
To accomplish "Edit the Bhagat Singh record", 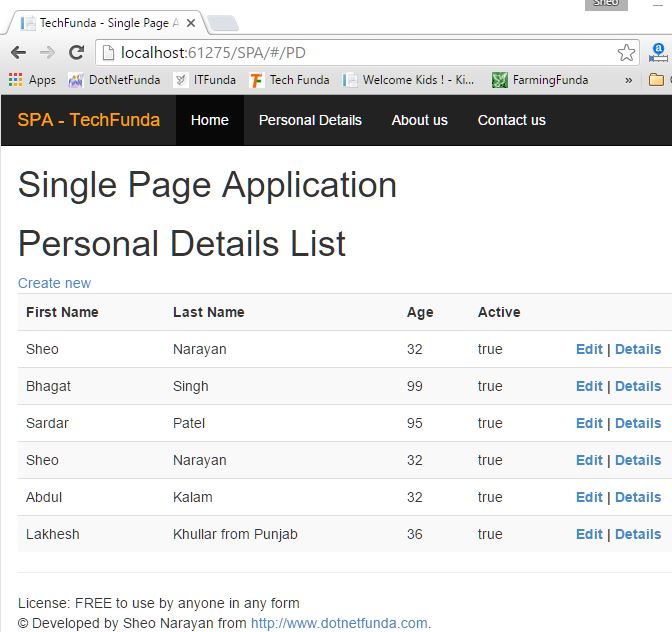I will point(589,386).
